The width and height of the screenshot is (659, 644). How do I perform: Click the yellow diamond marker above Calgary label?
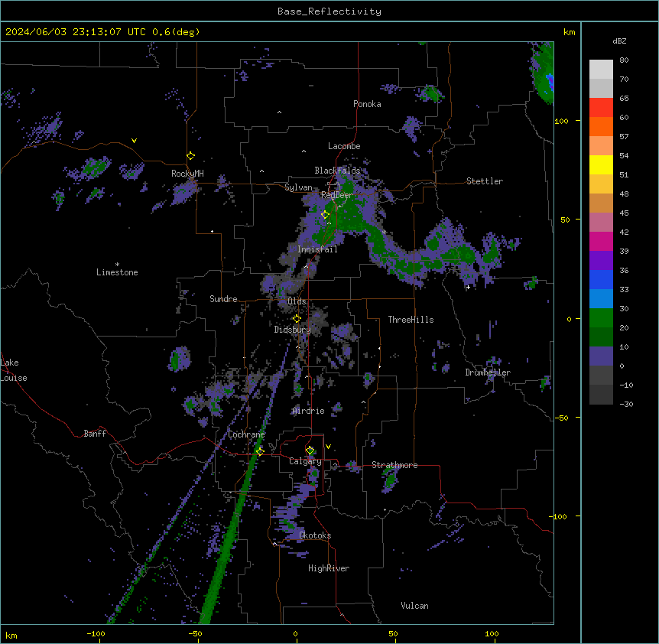pos(310,450)
